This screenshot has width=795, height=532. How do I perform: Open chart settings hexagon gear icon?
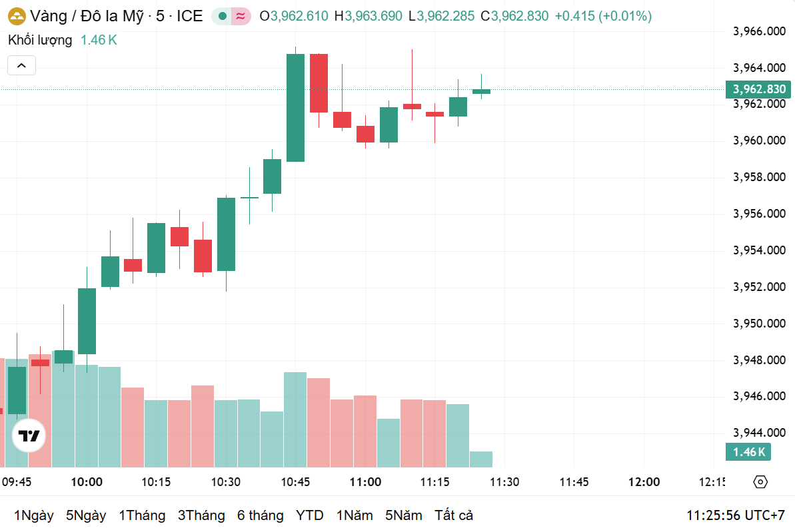pyautogui.click(x=760, y=482)
